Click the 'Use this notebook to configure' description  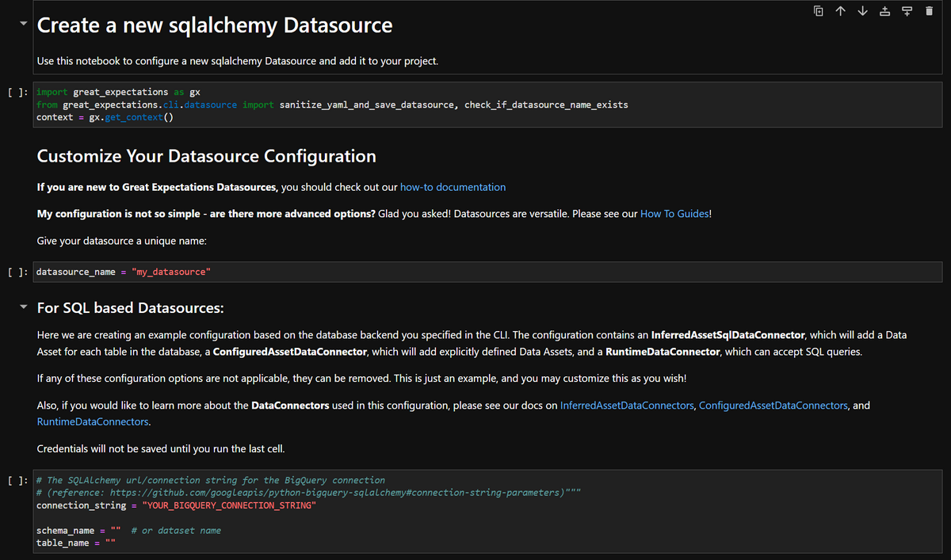238,61
